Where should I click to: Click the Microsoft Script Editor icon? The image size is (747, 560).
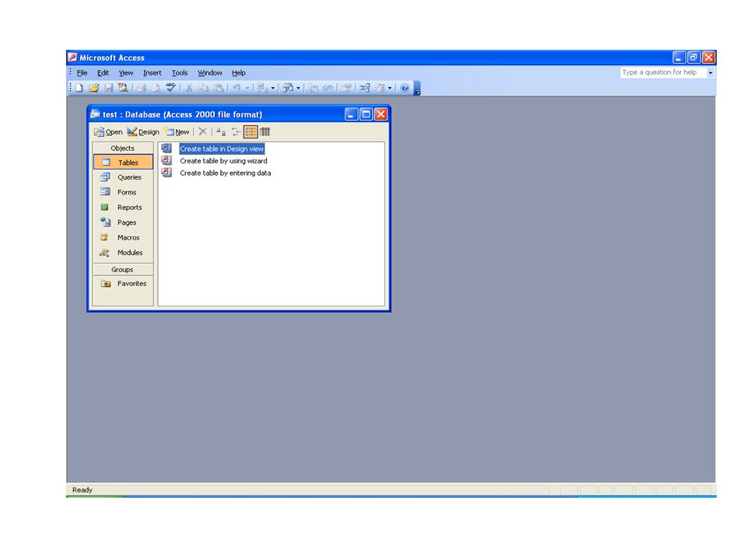[x=328, y=88]
